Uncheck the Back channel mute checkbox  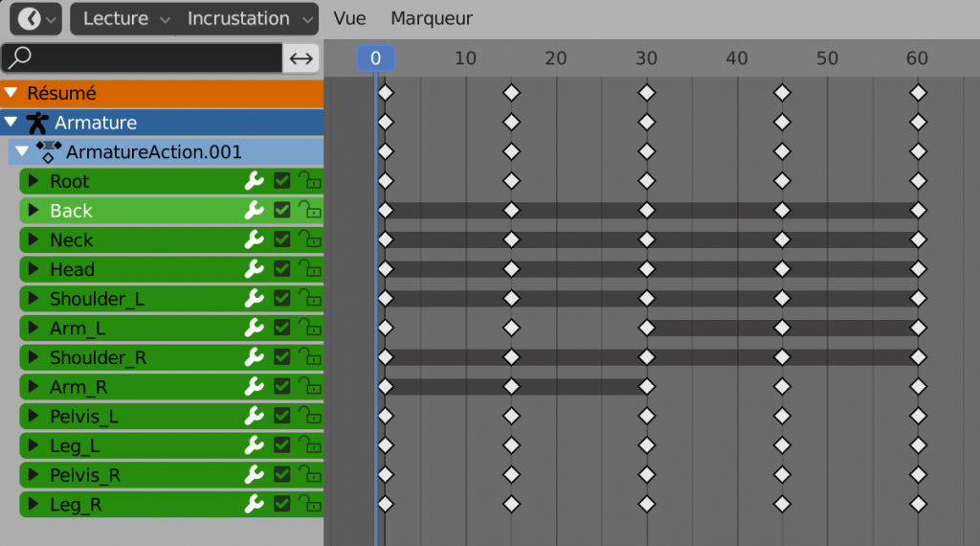[x=281, y=210]
